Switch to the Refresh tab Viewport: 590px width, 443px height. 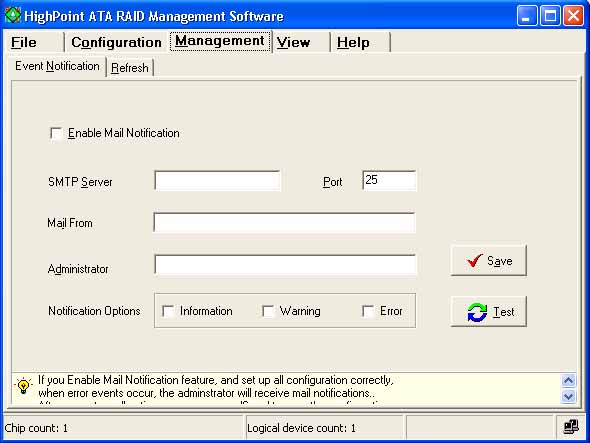130,68
